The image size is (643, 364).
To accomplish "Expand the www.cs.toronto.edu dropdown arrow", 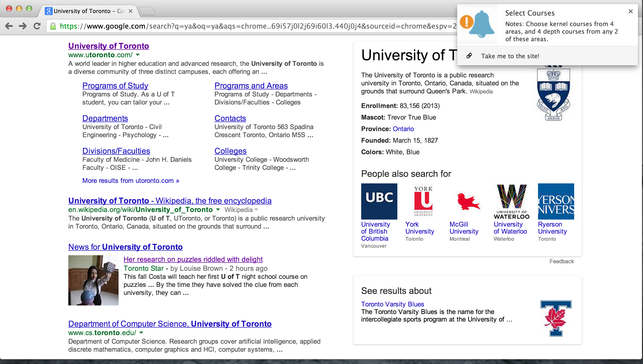I will 141,333.
